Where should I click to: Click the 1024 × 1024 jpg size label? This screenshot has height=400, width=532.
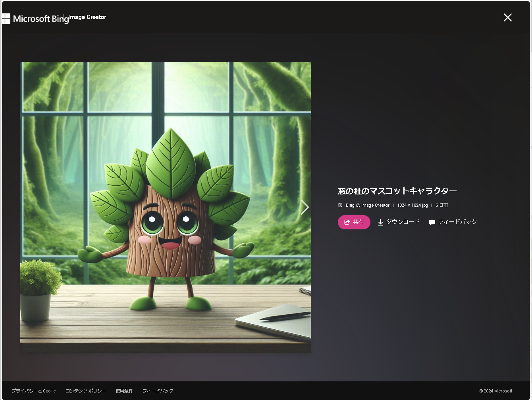pos(412,205)
